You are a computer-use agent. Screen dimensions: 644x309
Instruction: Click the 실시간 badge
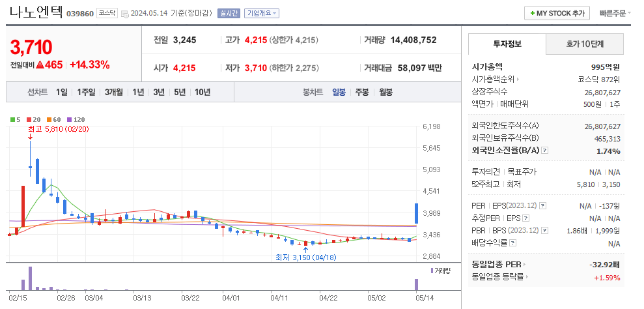(x=229, y=13)
